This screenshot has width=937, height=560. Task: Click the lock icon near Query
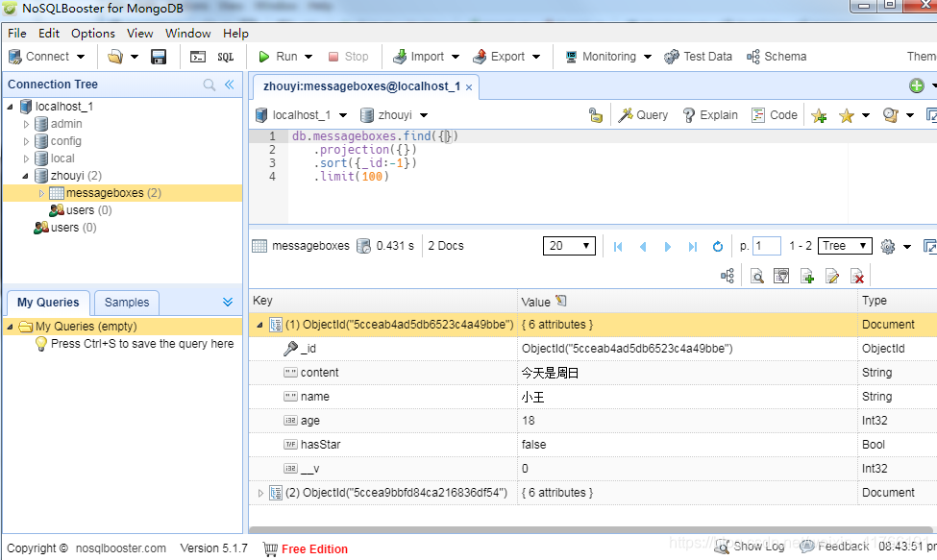pyautogui.click(x=595, y=115)
